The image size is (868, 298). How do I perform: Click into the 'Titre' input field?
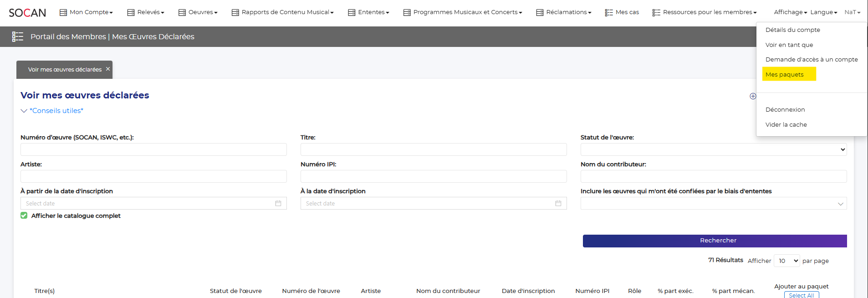pyautogui.click(x=433, y=149)
